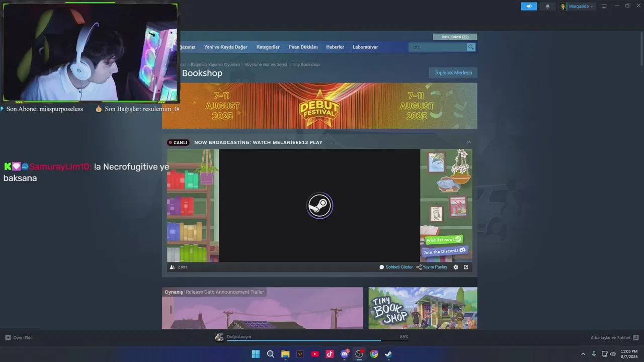Open Skystone Games Serisi breadcrumb link

tap(266, 64)
